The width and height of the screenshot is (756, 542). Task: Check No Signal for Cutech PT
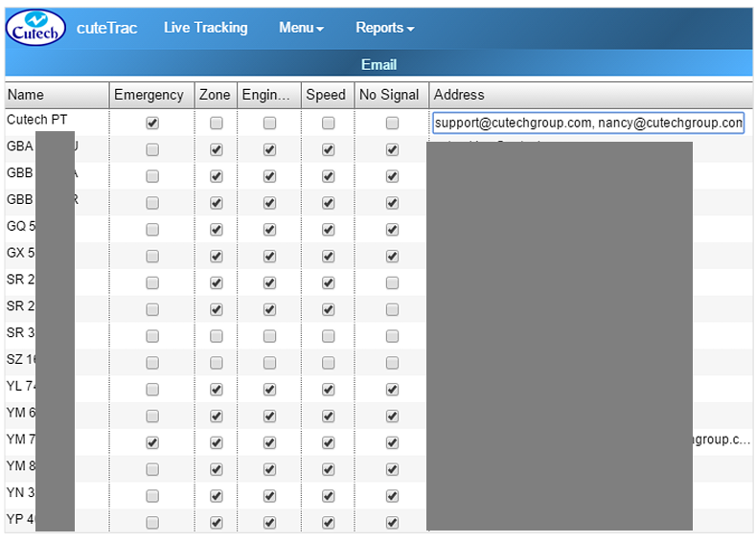coord(392,123)
